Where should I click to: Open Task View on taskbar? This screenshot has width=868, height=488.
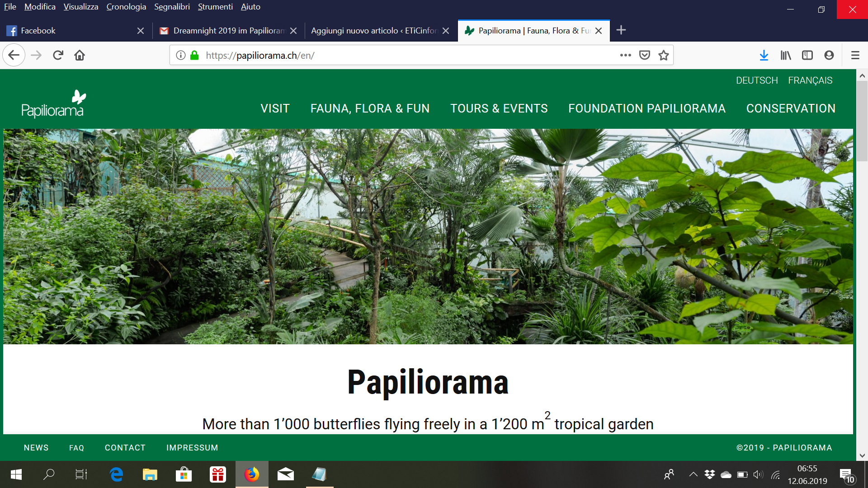(81, 474)
